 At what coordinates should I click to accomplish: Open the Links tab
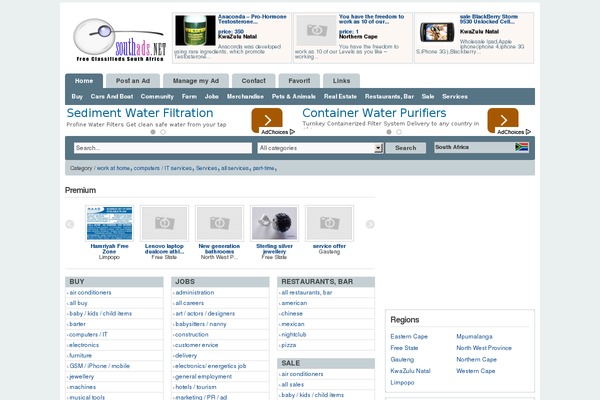341,81
